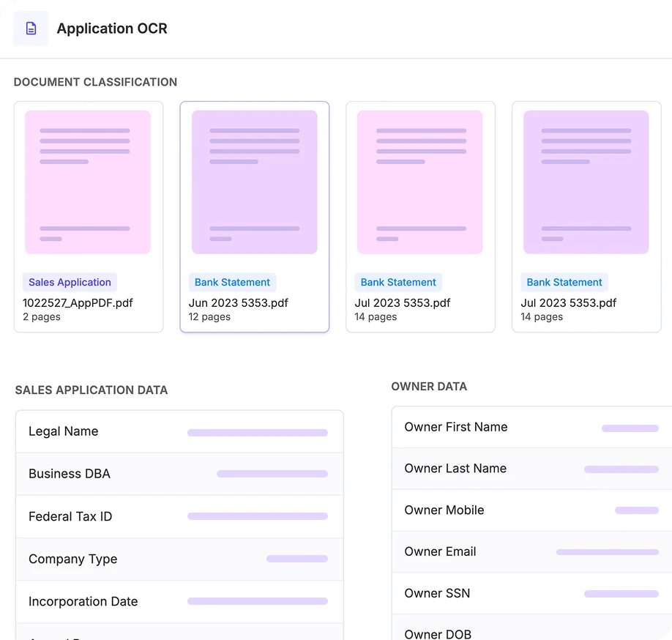Open the 12 pages bank statement card

tap(255, 217)
